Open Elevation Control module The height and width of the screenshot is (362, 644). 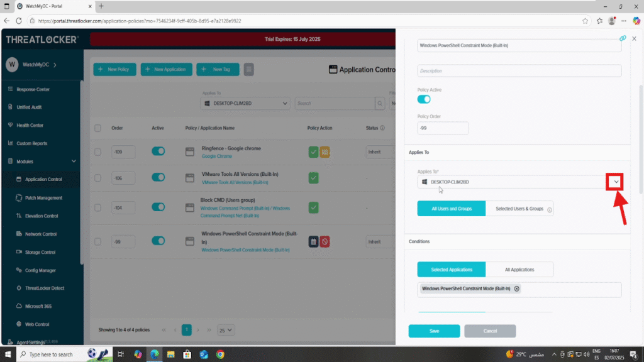41,216
